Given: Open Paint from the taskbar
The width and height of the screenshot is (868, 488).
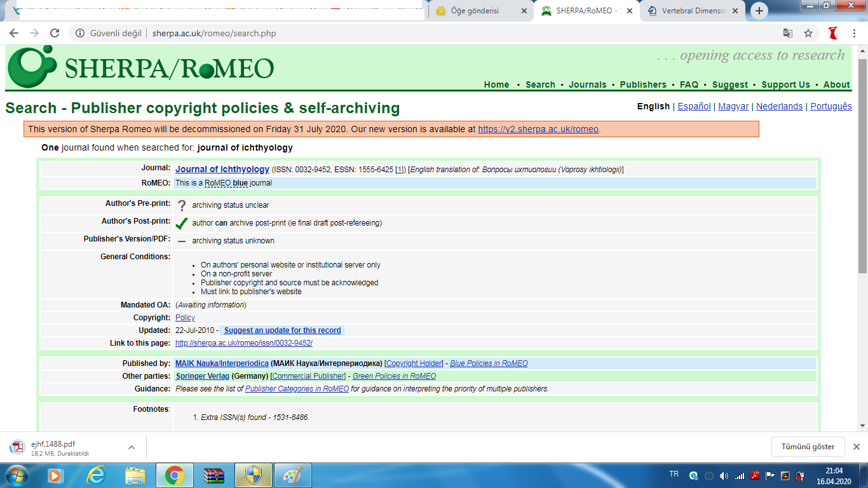Looking at the screenshot, I should pos(293,475).
